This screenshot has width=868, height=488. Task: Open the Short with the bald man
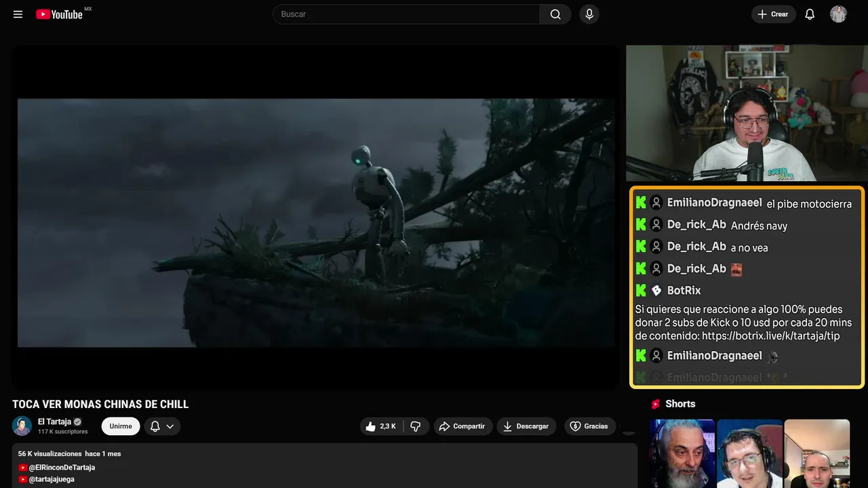[816, 453]
